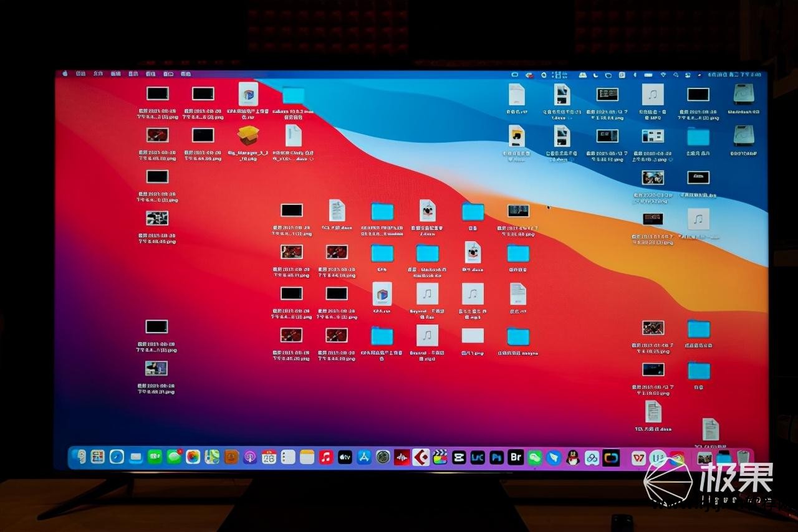Launch WPS Office from the dock

(638, 458)
